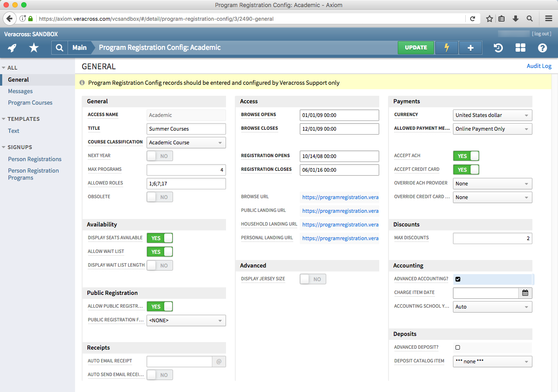Enable the Display Wait List Length toggle
Image resolution: width=558 pixels, height=392 pixels.
(x=159, y=265)
